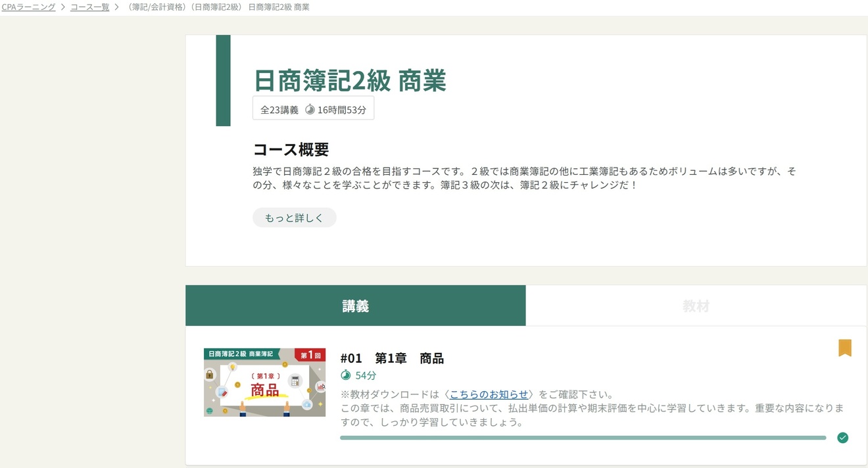Click the clock icon next to 54分

[x=346, y=375]
